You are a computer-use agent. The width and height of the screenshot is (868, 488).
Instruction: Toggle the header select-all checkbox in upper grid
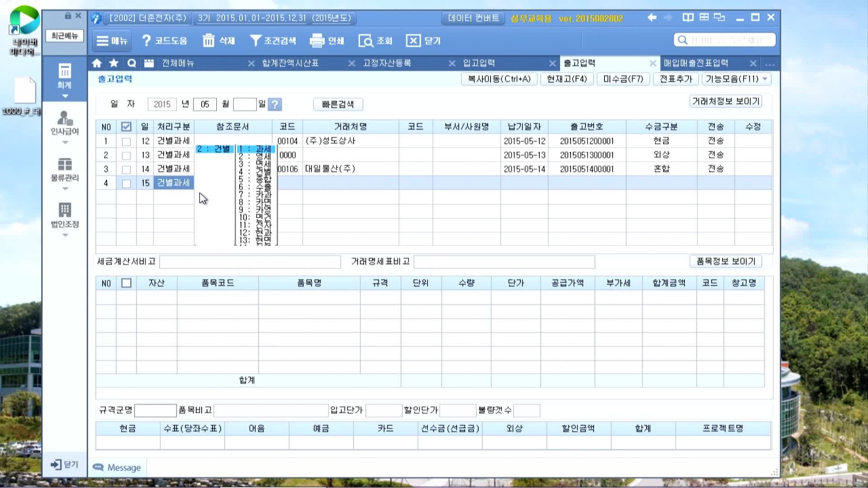click(126, 127)
